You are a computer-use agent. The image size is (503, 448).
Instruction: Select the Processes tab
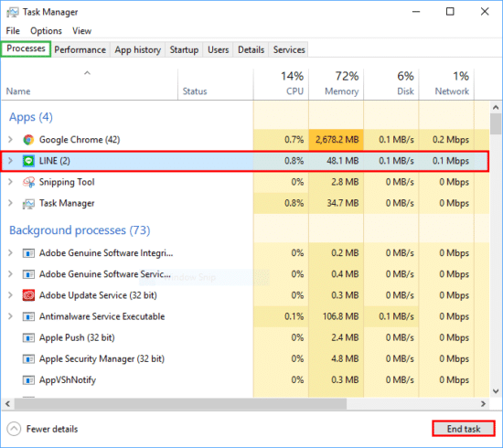tap(26, 48)
